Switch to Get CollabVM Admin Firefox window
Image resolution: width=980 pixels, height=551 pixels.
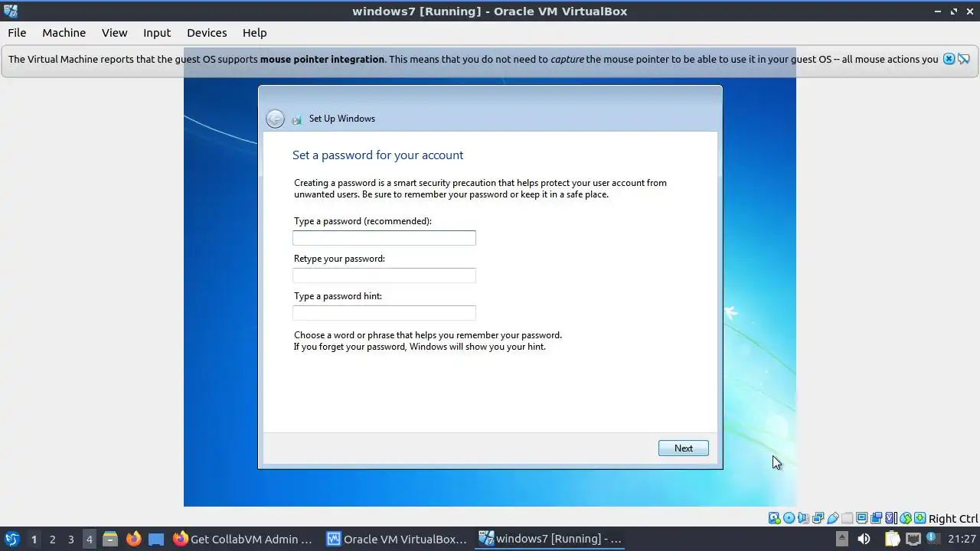243,539
